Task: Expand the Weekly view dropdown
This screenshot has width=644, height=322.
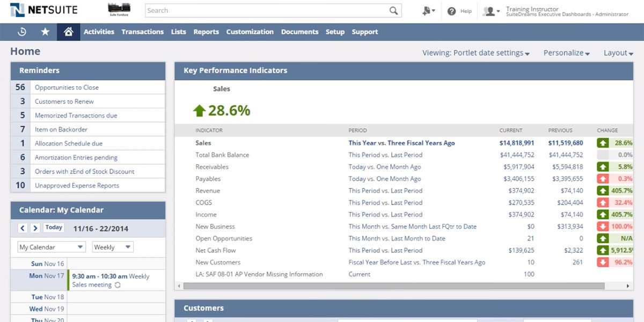Action: point(112,247)
